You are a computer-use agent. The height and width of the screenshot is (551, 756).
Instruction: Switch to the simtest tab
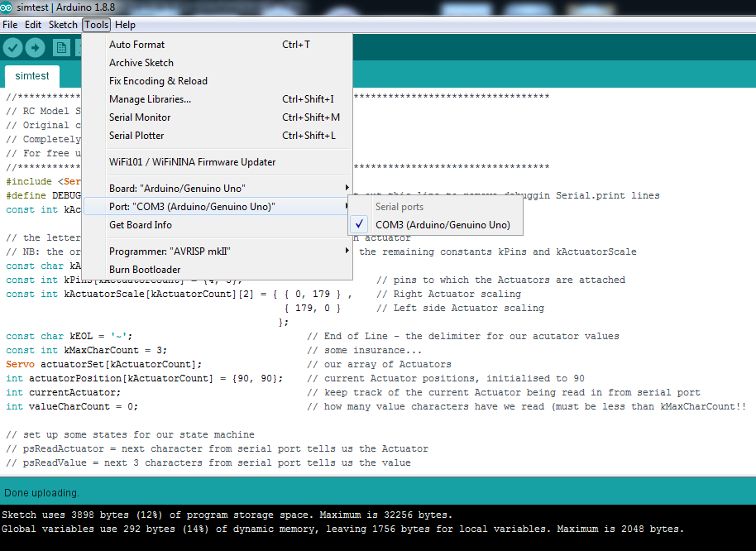click(x=32, y=76)
